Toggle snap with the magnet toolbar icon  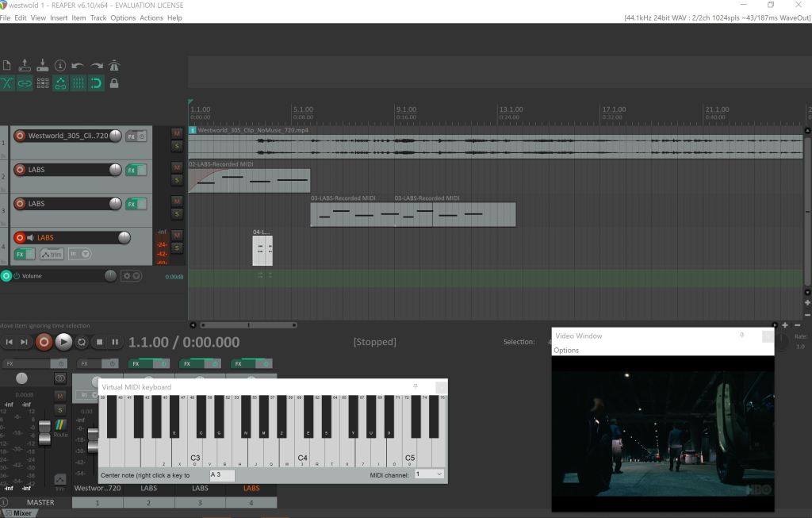pos(96,83)
